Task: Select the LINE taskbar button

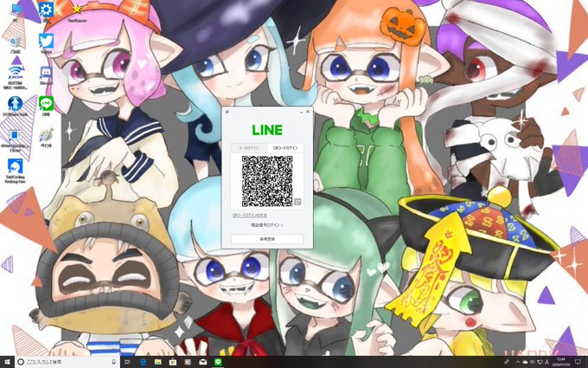Action: (x=218, y=362)
